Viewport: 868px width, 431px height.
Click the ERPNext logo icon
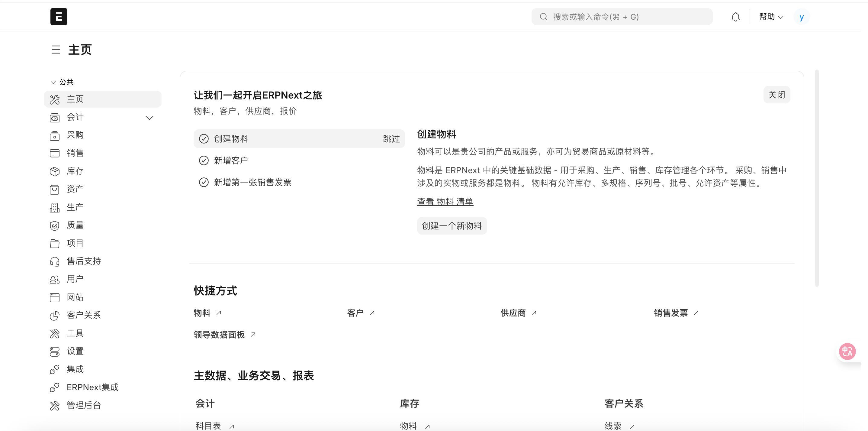pos(59,17)
